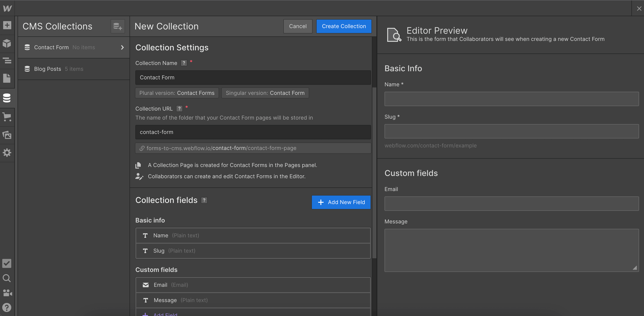Show the Collection Name help tooltip

tap(184, 63)
